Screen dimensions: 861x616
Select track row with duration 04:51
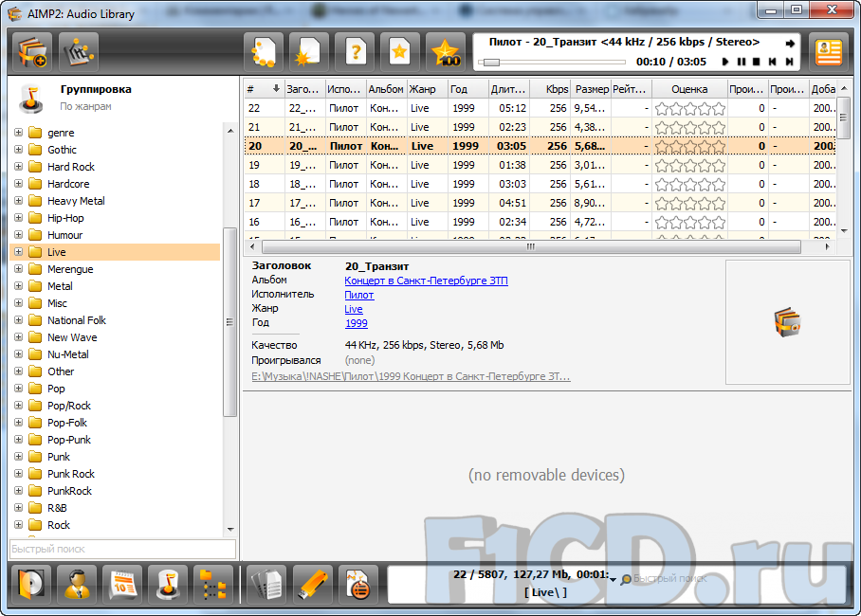(540, 203)
